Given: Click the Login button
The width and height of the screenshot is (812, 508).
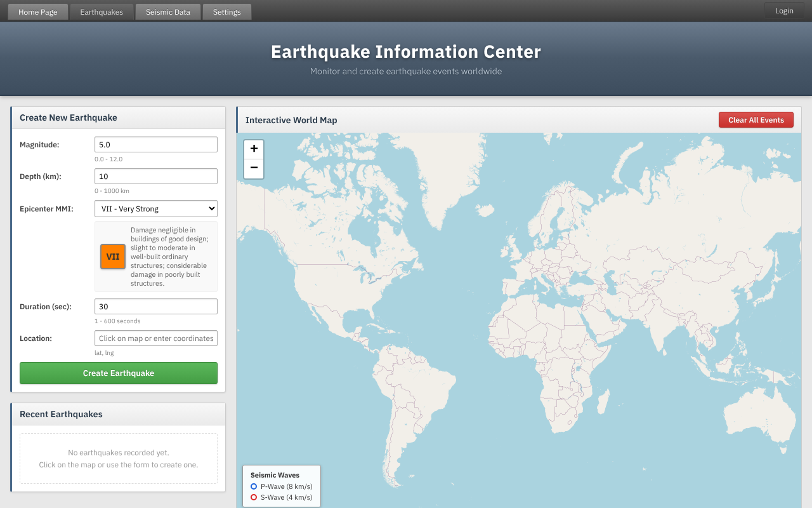Looking at the screenshot, I should coord(783,11).
